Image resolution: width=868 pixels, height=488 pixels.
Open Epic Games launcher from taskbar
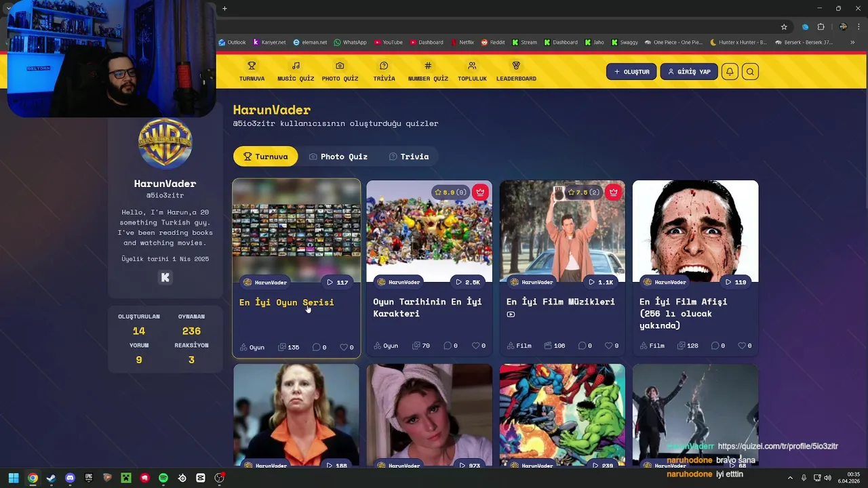[x=88, y=478]
